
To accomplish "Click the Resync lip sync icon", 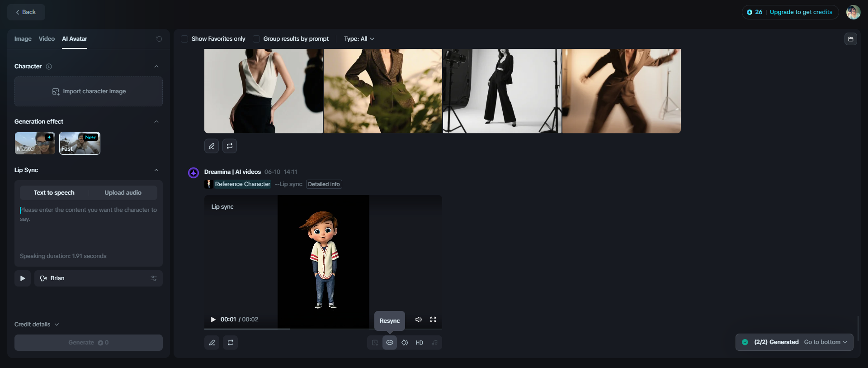I will pyautogui.click(x=390, y=343).
